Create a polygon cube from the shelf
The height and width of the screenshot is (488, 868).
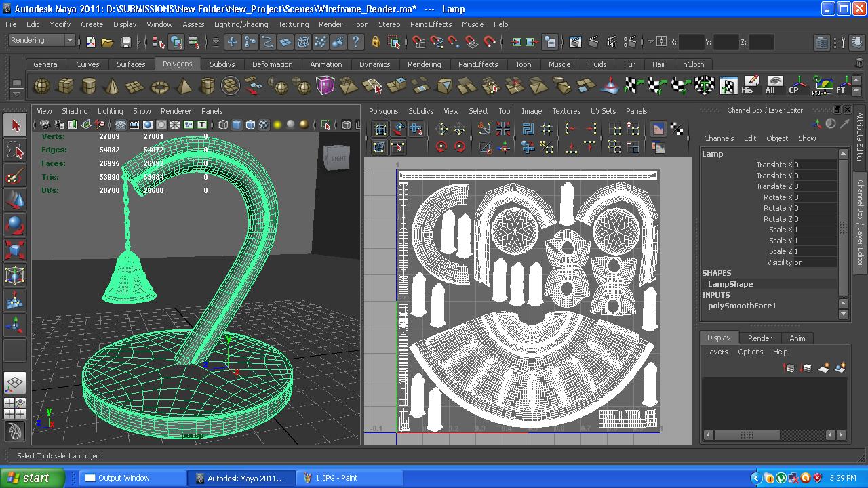click(x=65, y=86)
